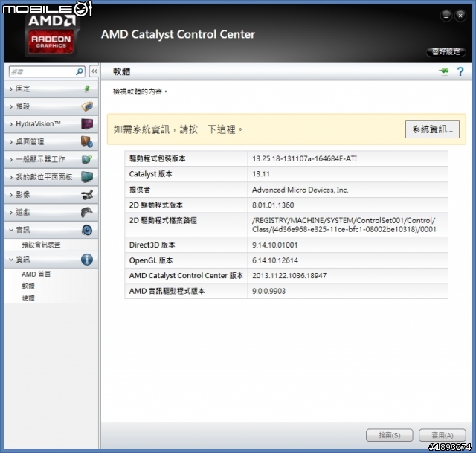Close the Catalyst Control Center window
The image size is (476, 453).
(x=460, y=16)
